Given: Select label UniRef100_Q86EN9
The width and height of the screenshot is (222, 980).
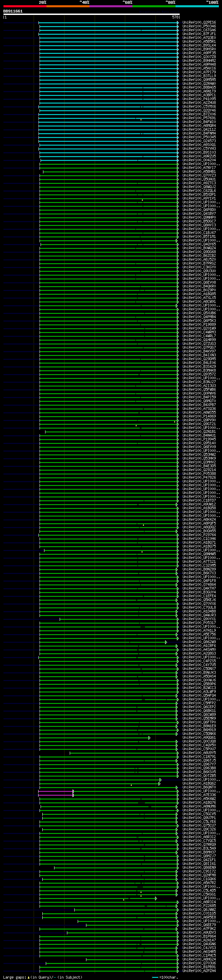Looking at the screenshot, I should (199, 867).
